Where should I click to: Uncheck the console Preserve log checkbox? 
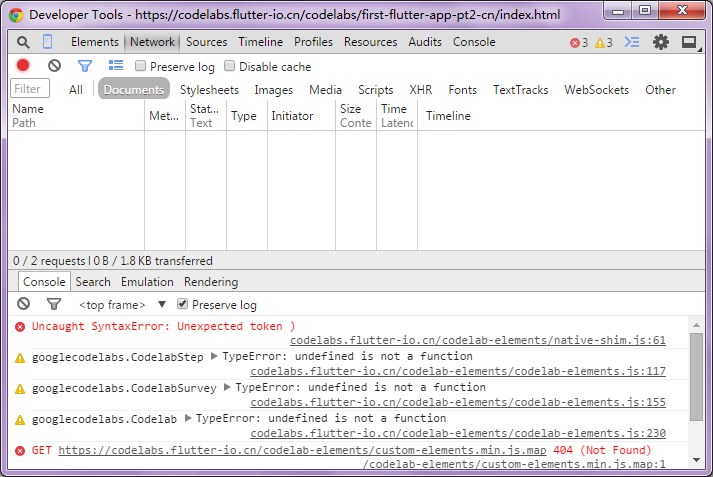click(182, 304)
